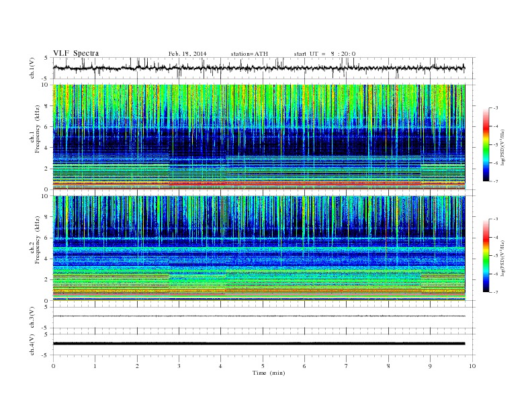Click the "station=ATH" header text
Screen dimensions: 532x411
(249, 54)
